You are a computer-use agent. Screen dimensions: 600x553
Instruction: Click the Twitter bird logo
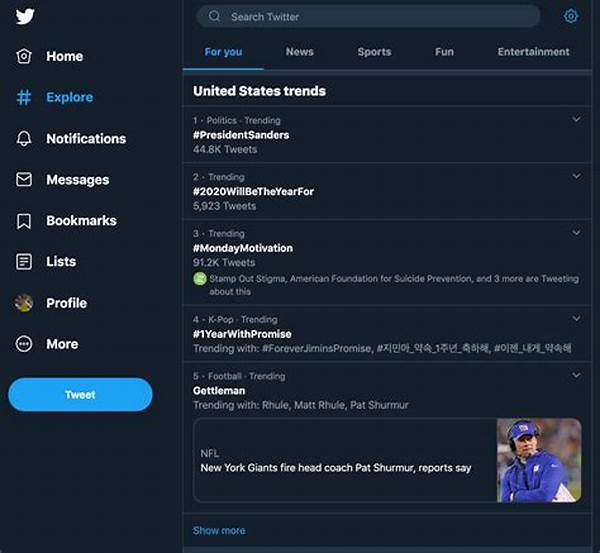pyautogui.click(x=25, y=17)
